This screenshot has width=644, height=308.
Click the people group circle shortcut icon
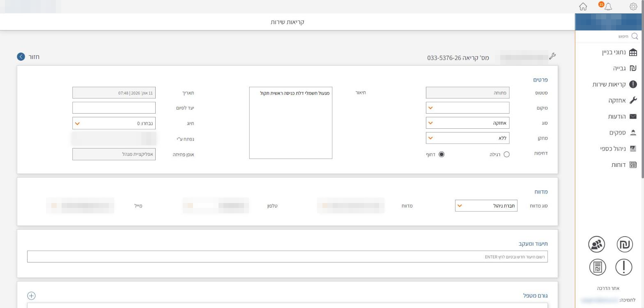(597, 244)
